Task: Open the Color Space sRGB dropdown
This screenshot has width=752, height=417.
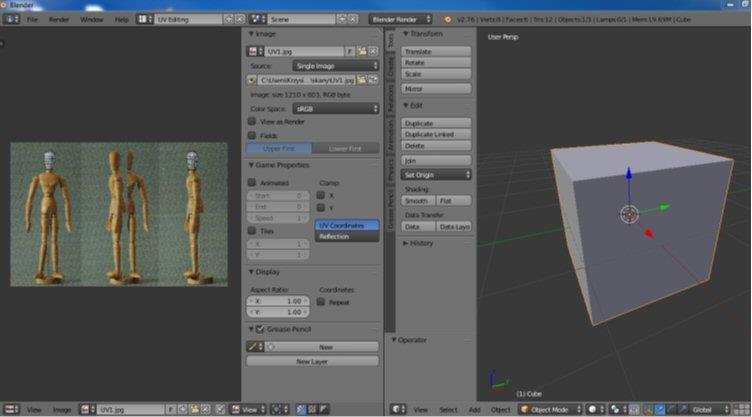Action: click(x=336, y=109)
